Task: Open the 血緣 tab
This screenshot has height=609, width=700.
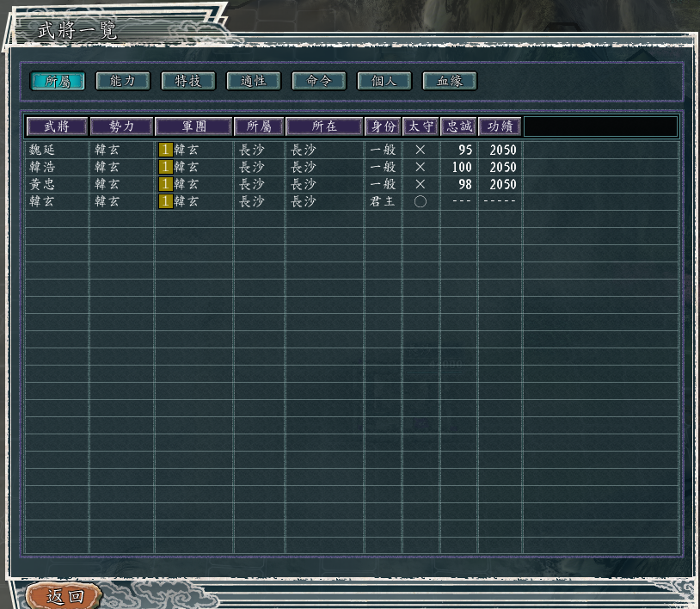Action: pos(450,81)
